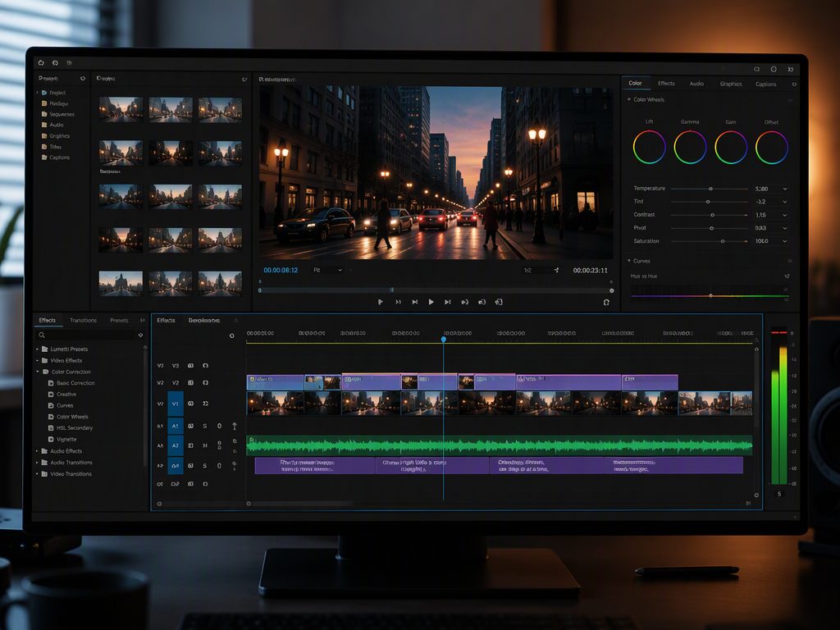This screenshot has width=840, height=630.
Task: Open the timeline settings icon above track headers
Action: 231,336
